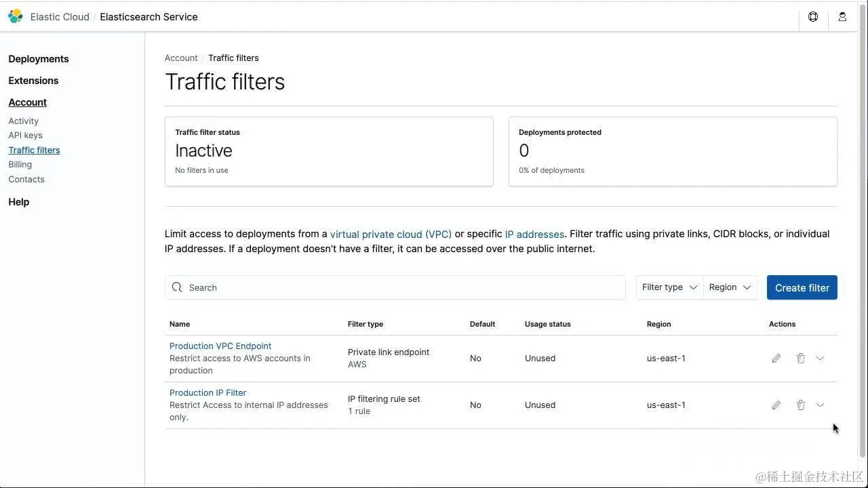This screenshot has width=868, height=488.
Task: Expand the Production VPC Endpoint row
Action: pyautogui.click(x=820, y=359)
